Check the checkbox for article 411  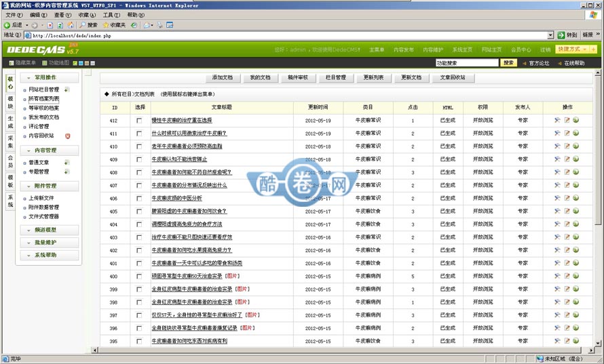pyautogui.click(x=139, y=134)
